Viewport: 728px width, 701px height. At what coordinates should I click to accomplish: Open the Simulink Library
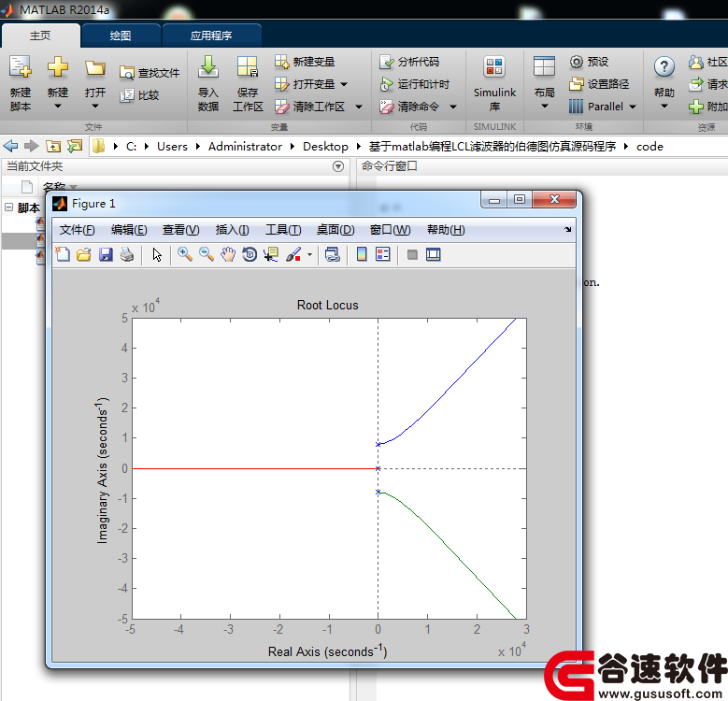[x=494, y=82]
